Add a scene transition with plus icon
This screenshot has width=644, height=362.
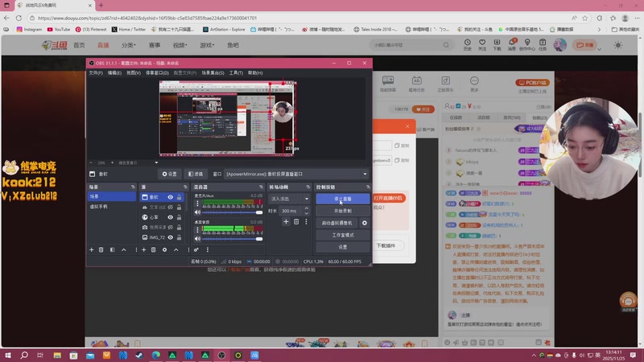pos(286,222)
